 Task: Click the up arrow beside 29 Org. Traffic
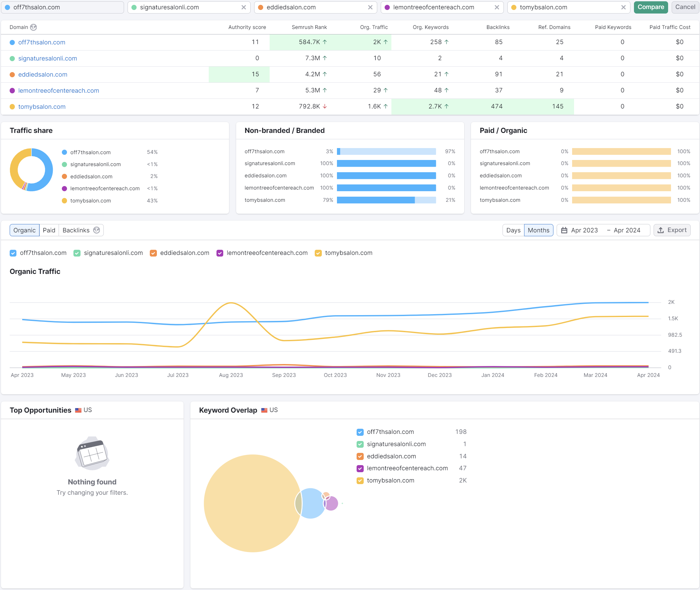[386, 90]
